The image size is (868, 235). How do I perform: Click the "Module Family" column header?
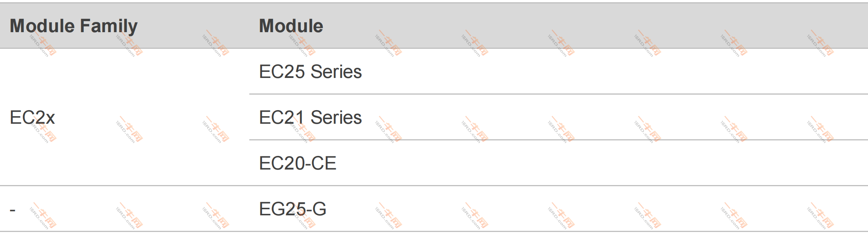click(74, 26)
